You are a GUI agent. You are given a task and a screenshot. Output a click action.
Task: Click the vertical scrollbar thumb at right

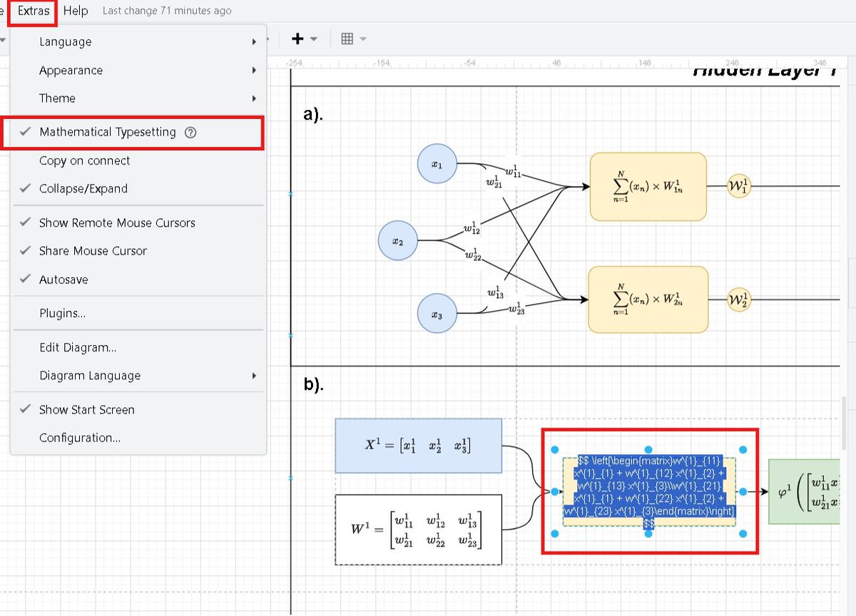pyautogui.click(x=845, y=424)
